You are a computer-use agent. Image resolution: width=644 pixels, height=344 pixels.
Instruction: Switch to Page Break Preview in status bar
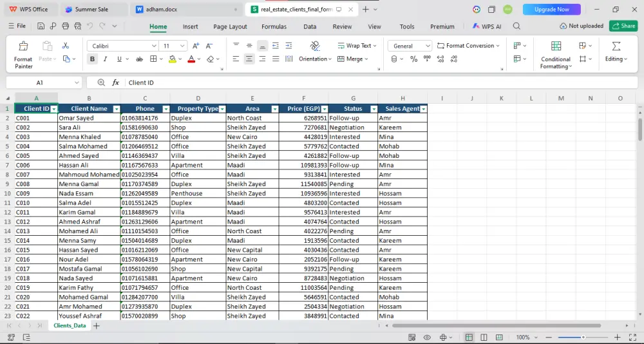click(499, 338)
